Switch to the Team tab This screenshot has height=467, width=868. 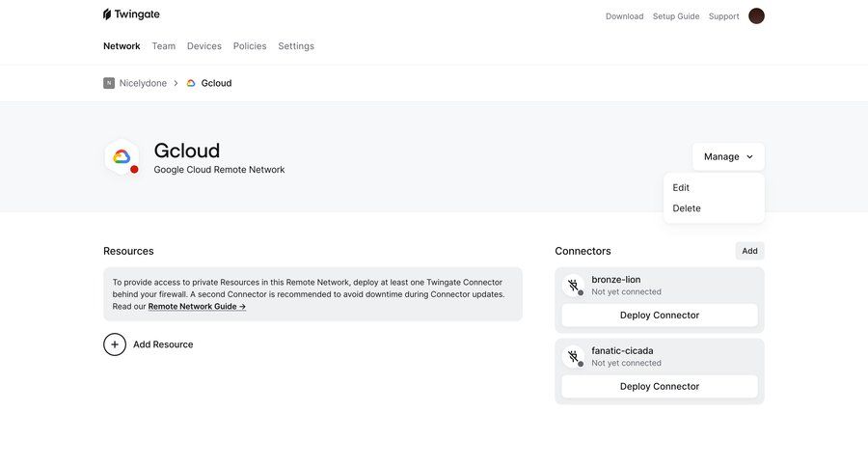coord(164,46)
